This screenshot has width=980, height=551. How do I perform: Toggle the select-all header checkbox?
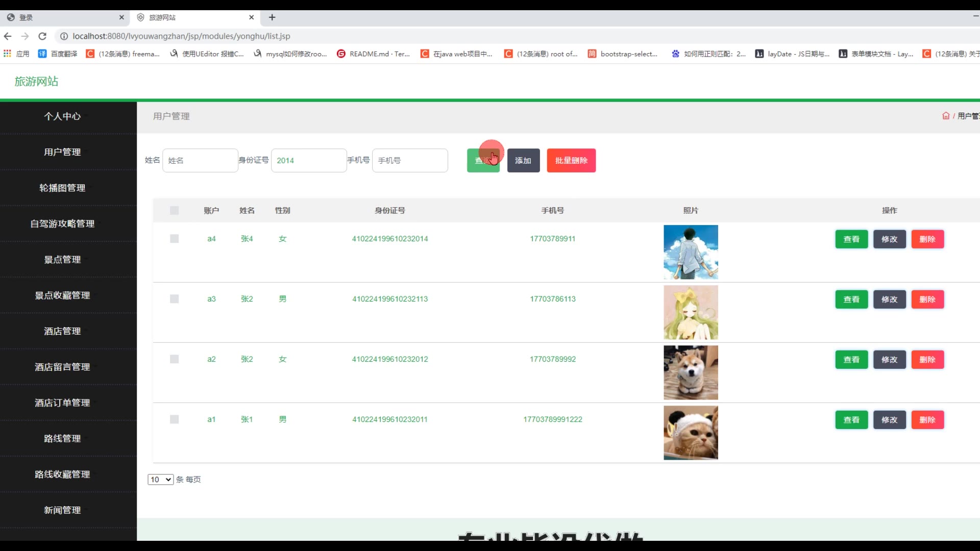[x=174, y=211]
